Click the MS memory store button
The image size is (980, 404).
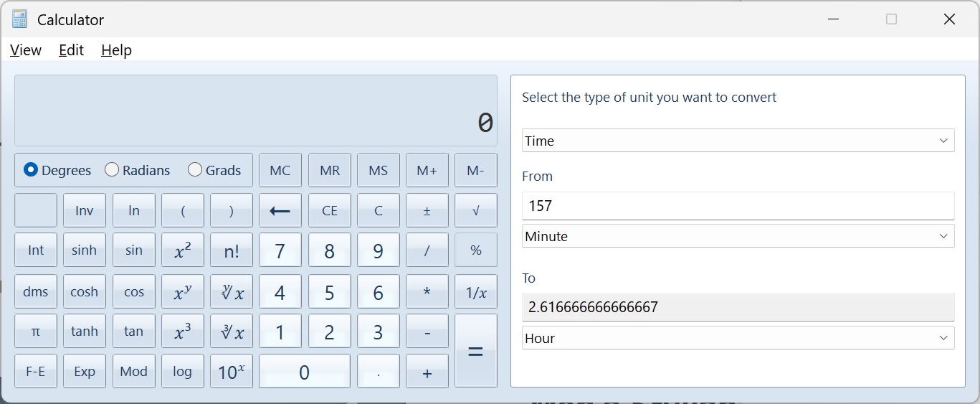pos(378,171)
